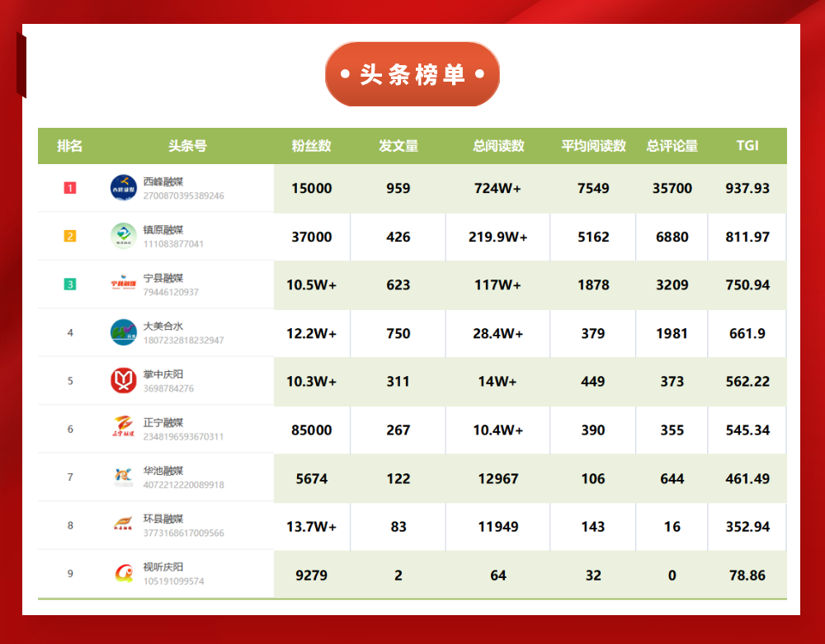Open the 宁县融媒 logo icon
Viewport: 825px width, 644px height.
coord(124,284)
